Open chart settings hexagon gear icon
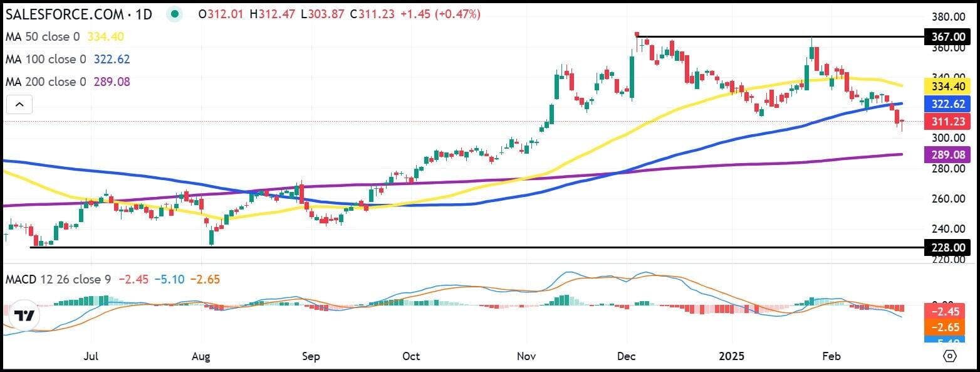Screen dimensions: 980x372 (950, 356)
